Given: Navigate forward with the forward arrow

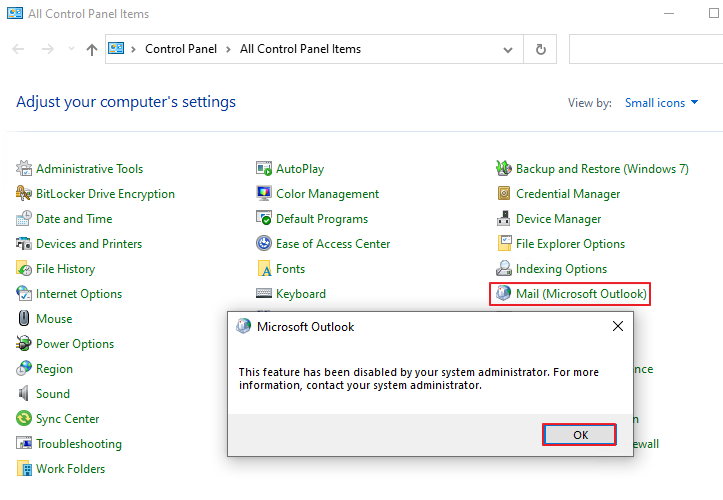Looking at the screenshot, I should click(48, 49).
